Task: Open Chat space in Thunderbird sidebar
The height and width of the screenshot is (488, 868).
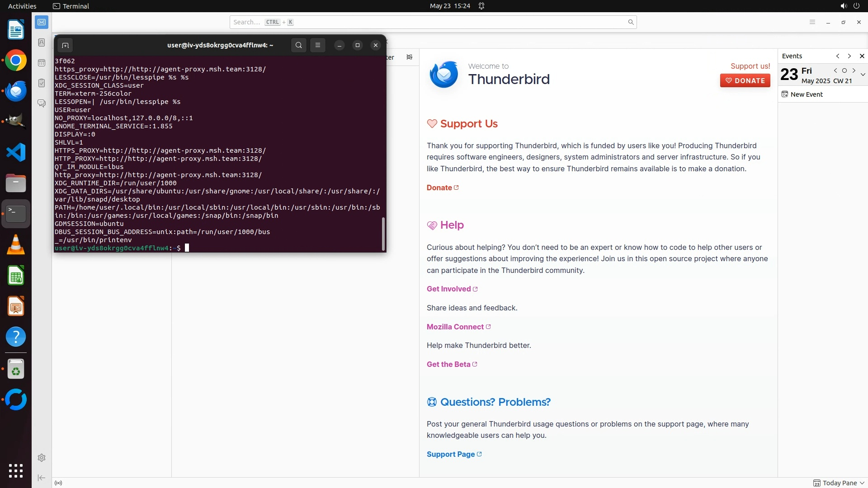Action: click(x=42, y=103)
